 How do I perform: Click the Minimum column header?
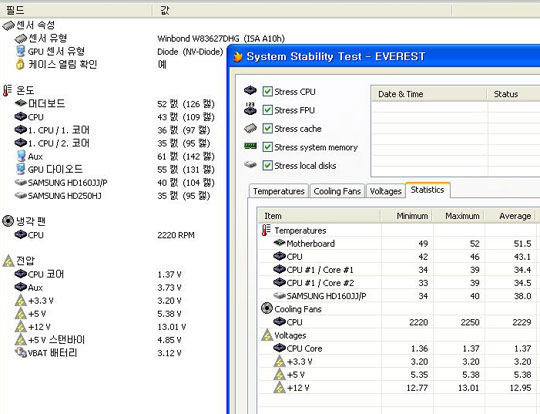[x=406, y=216]
